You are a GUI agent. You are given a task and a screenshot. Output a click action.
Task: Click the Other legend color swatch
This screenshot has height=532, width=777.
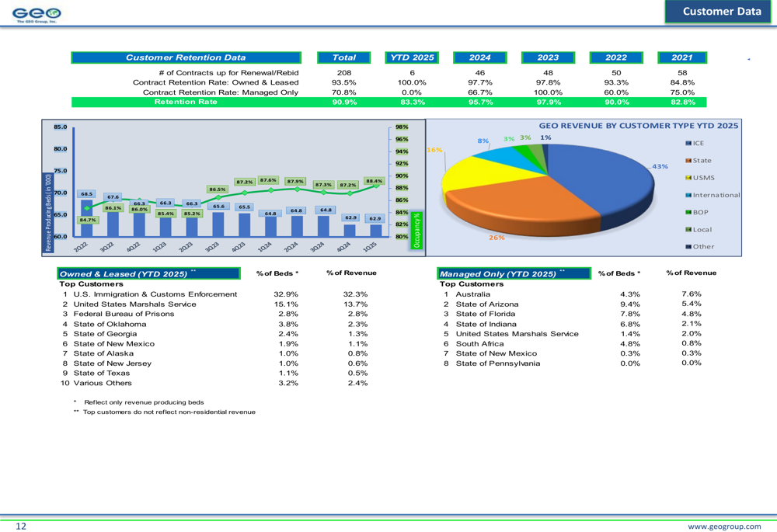pyautogui.click(x=688, y=247)
